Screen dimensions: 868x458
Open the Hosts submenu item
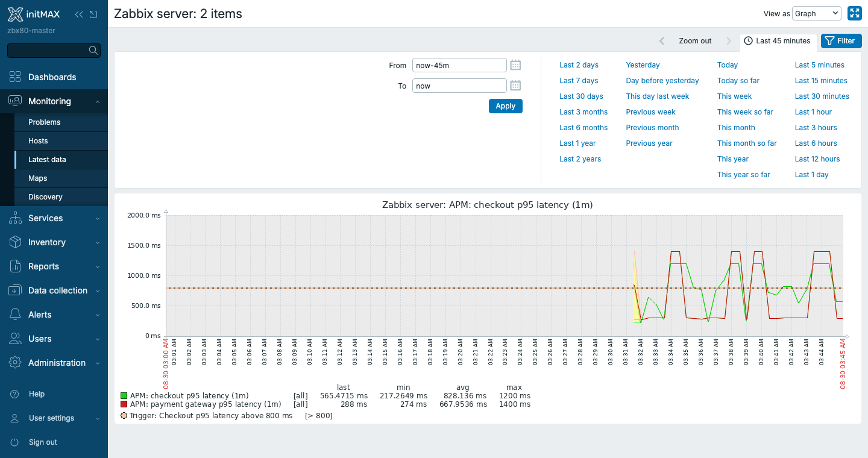[x=61, y=141]
